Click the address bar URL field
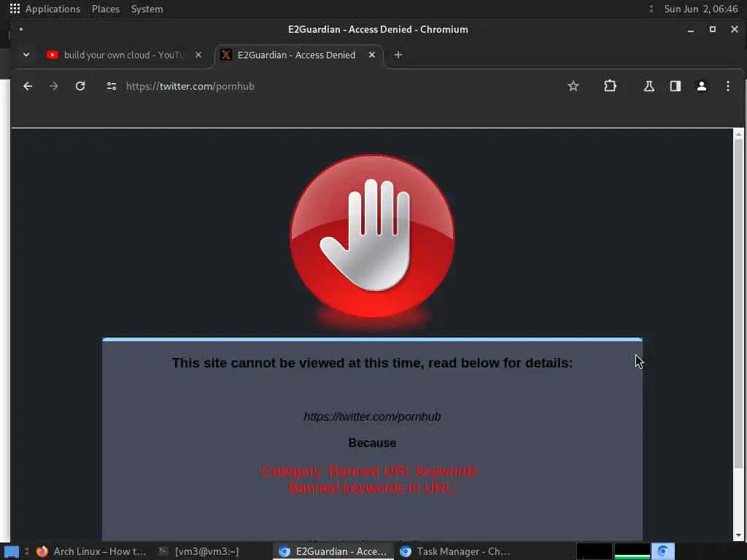This screenshot has height=560, width=747. point(333,86)
